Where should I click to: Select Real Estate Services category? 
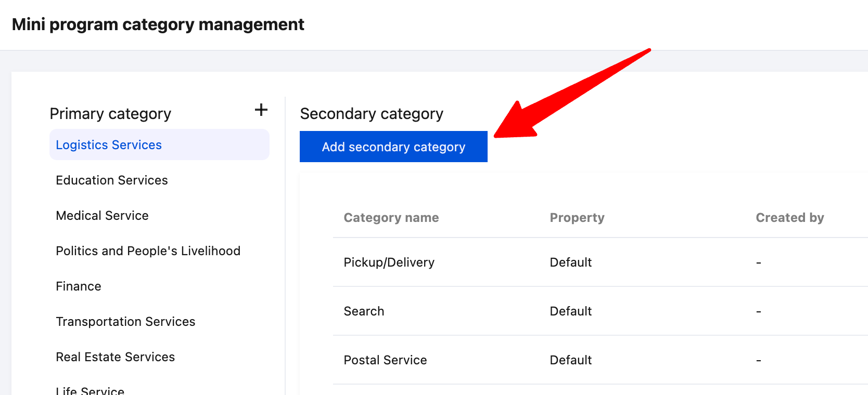115,357
